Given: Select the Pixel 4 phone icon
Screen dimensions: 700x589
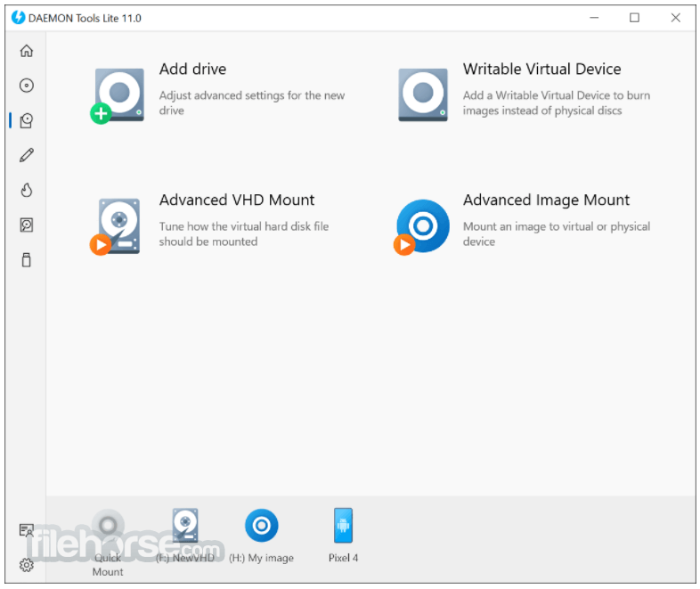Looking at the screenshot, I should 343,525.
